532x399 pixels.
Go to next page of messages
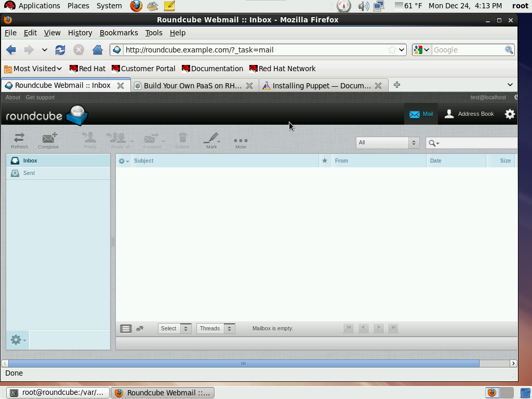(378, 328)
